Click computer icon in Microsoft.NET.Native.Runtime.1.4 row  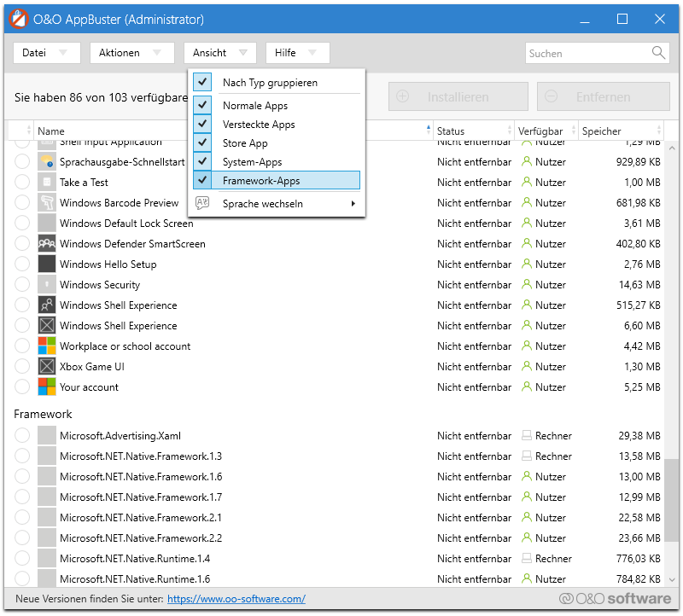tap(527, 558)
